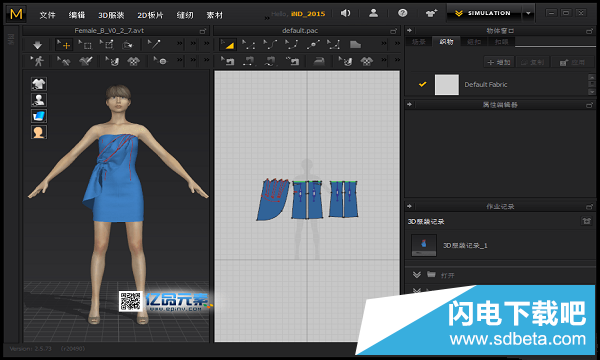Screen dimensions: 600x360
Task: Select the sphere pin tool in 3D toolbar
Action: click(160, 60)
